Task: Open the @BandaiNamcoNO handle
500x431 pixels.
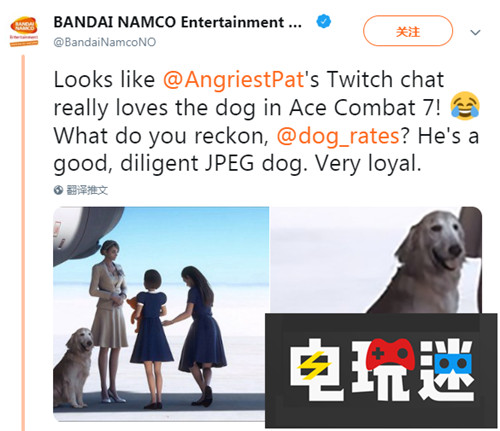Action: tap(105, 42)
